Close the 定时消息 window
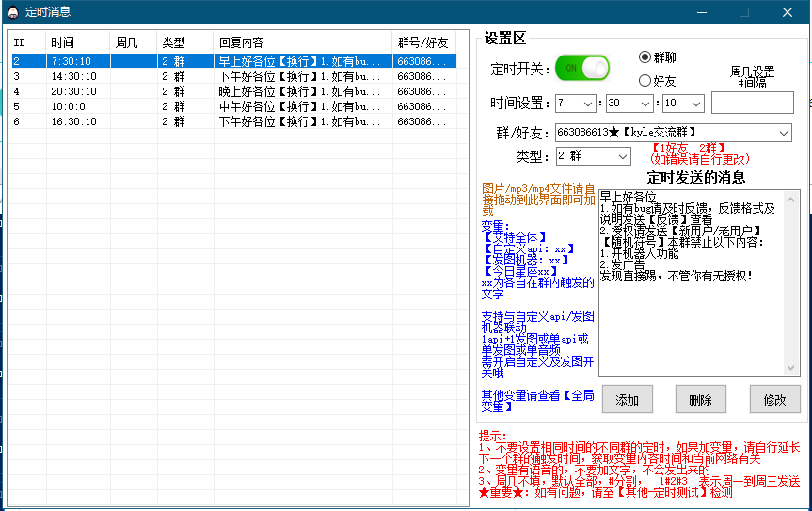 [x=788, y=12]
